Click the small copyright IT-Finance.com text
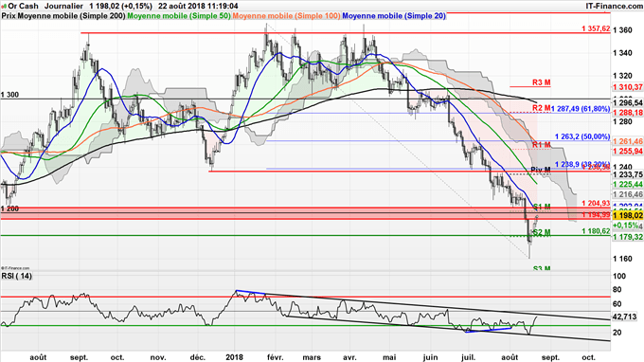This screenshot has height=362, width=644. coord(15,268)
